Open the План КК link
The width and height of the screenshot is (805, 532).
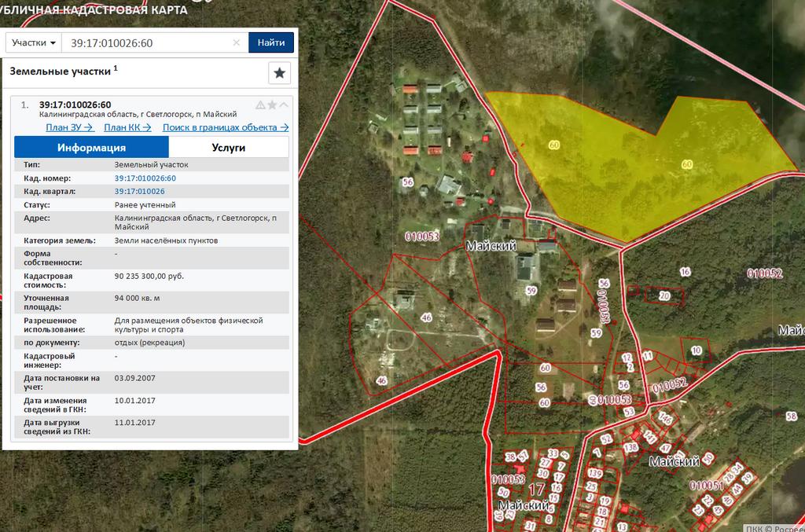(127, 127)
